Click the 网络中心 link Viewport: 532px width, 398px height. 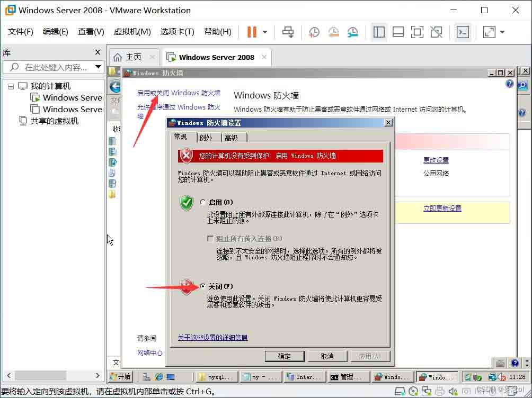tap(149, 352)
